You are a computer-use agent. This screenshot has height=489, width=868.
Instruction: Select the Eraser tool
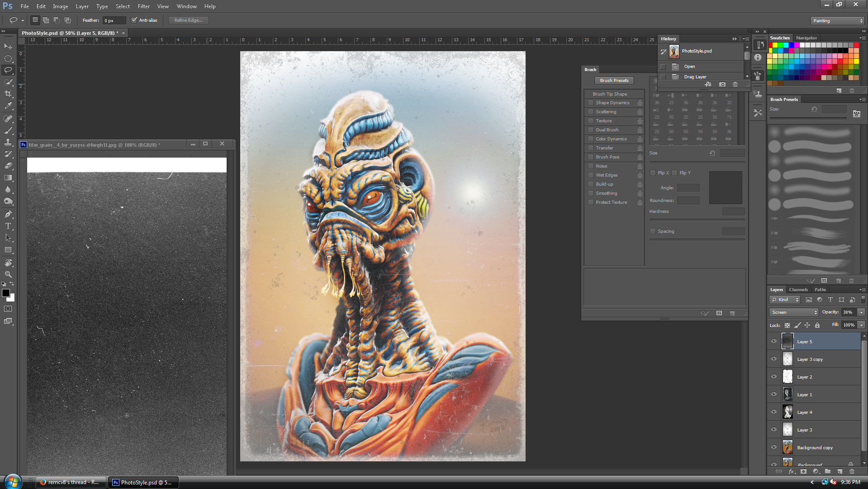[x=8, y=166]
